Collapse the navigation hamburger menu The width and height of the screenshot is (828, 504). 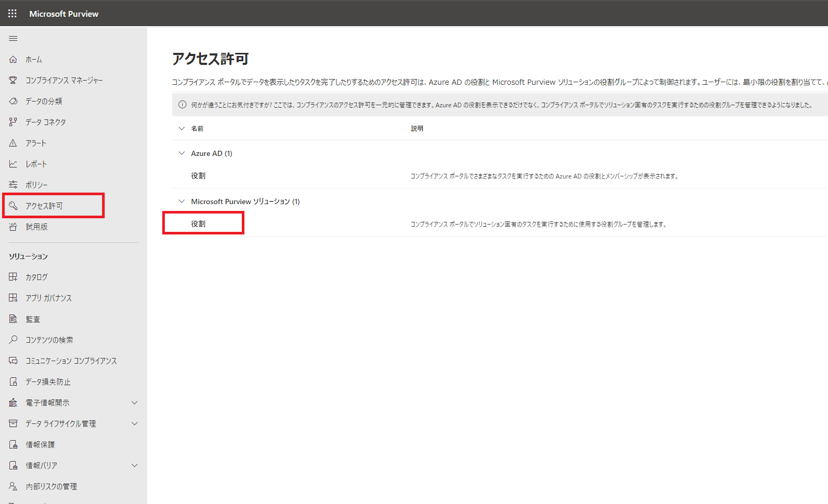[13, 39]
